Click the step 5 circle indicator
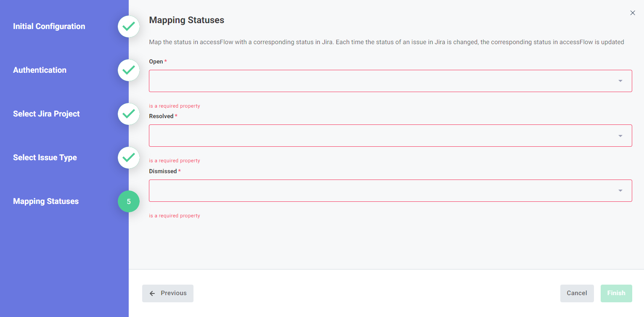This screenshot has width=644, height=317. click(x=129, y=201)
